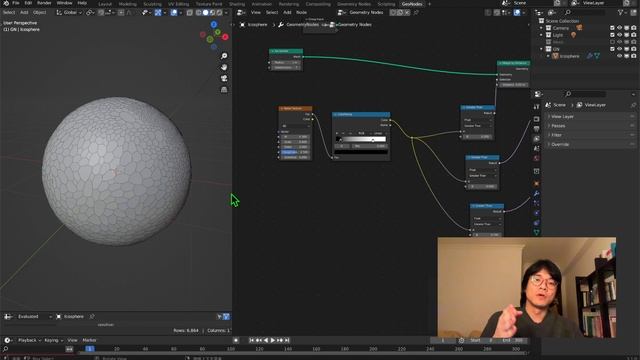Click the outliner filter funnel icon
640x360 pixels.
click(x=621, y=13)
